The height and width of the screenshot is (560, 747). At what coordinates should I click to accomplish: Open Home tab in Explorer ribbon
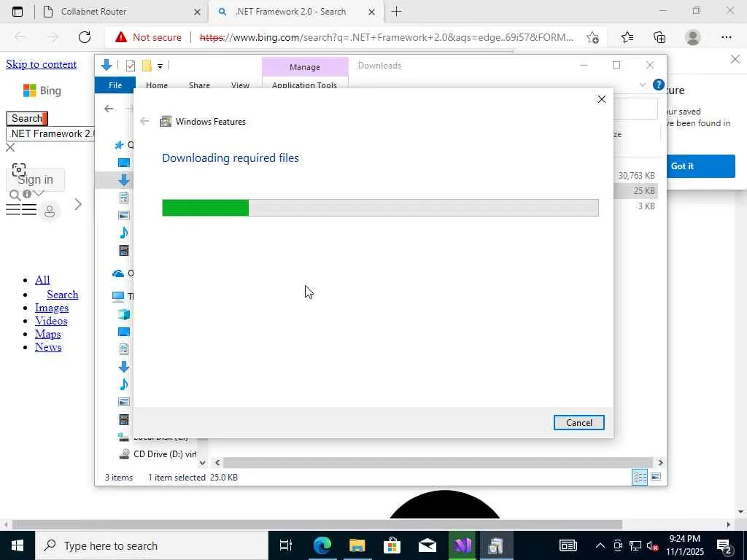pyautogui.click(x=157, y=85)
